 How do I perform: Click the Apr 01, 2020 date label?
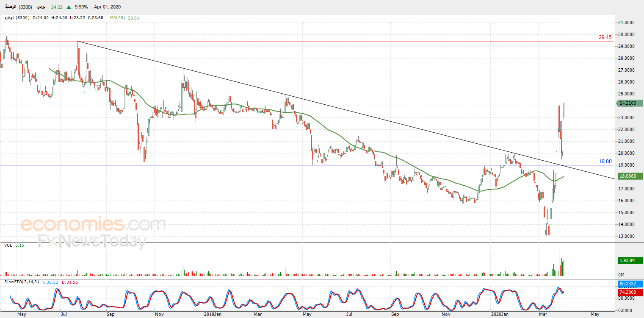coord(108,7)
